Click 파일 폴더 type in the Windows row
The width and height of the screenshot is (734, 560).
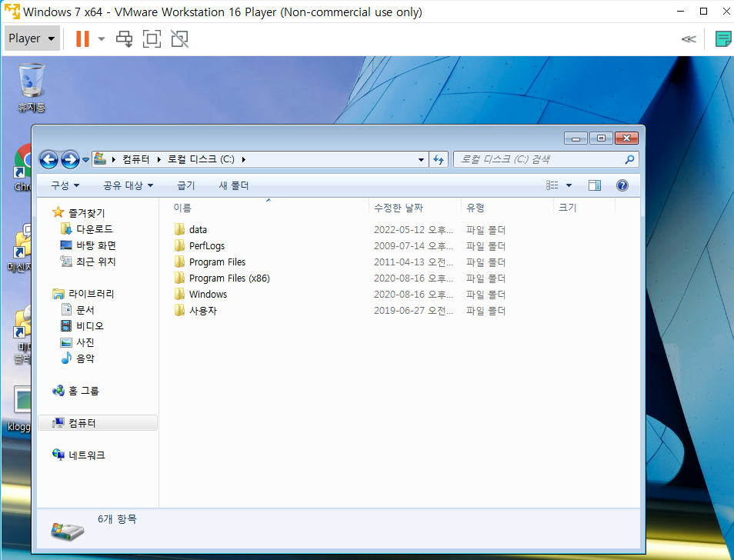point(486,295)
